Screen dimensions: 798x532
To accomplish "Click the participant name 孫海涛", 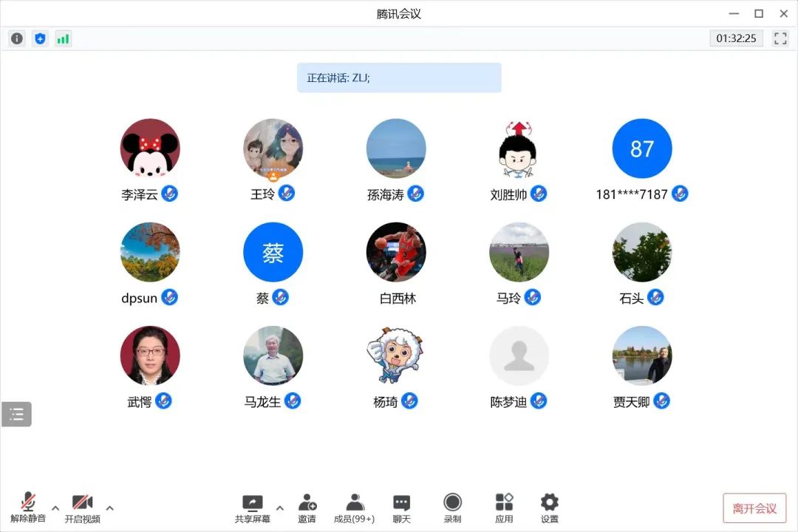I will (386, 194).
